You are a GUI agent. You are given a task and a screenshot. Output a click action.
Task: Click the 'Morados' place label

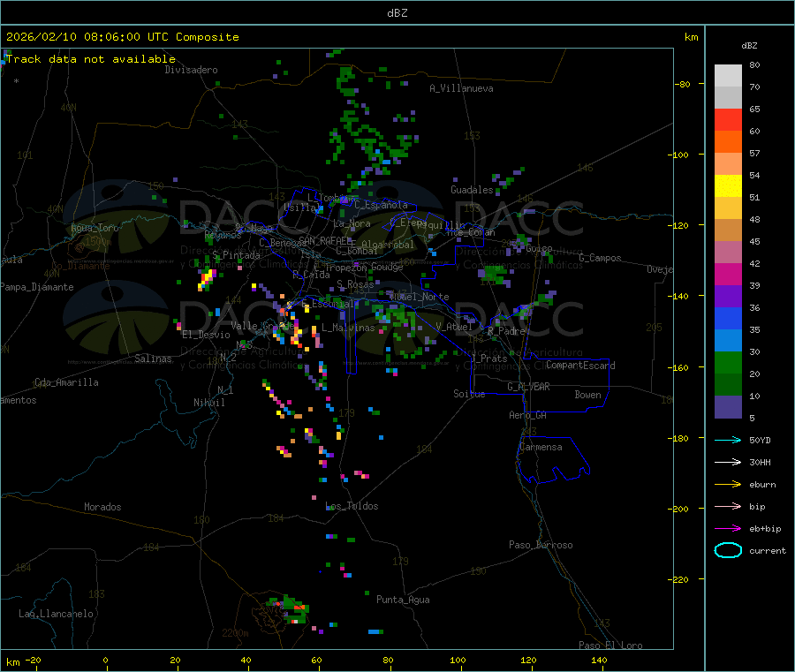pyautogui.click(x=102, y=507)
